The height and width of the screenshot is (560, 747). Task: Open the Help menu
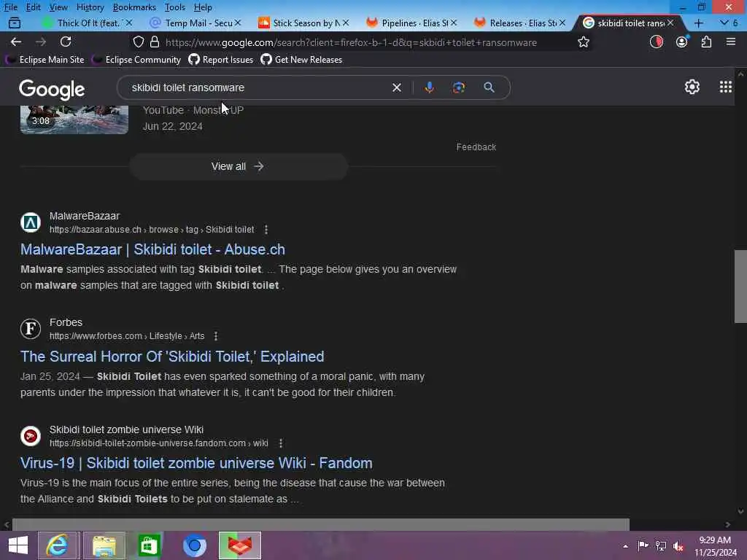[203, 7]
